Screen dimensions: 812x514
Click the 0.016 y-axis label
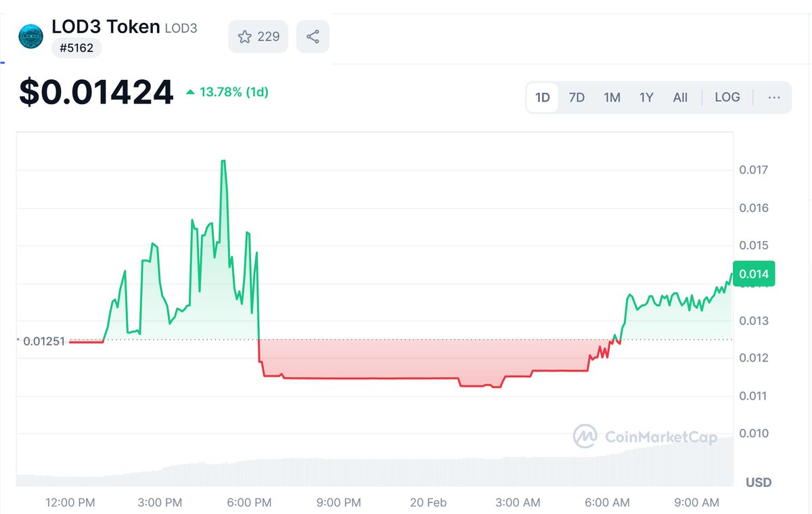click(x=754, y=208)
